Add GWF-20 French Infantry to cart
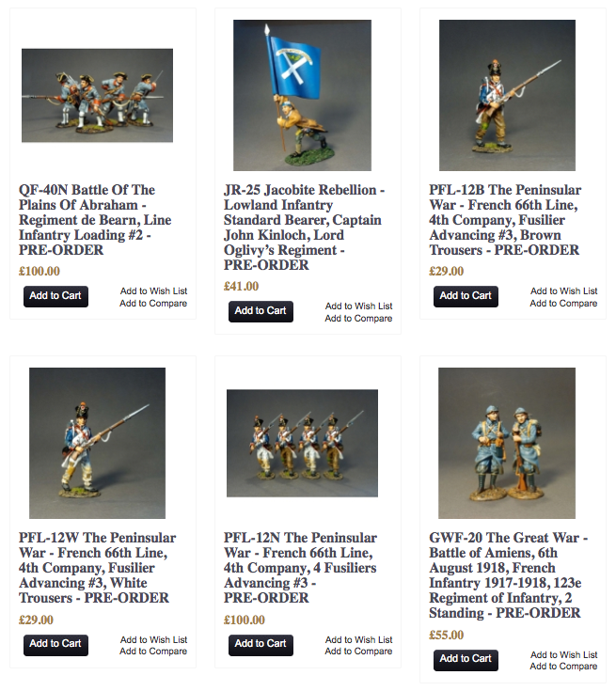Viewport: 616px width, 691px height. click(x=466, y=659)
